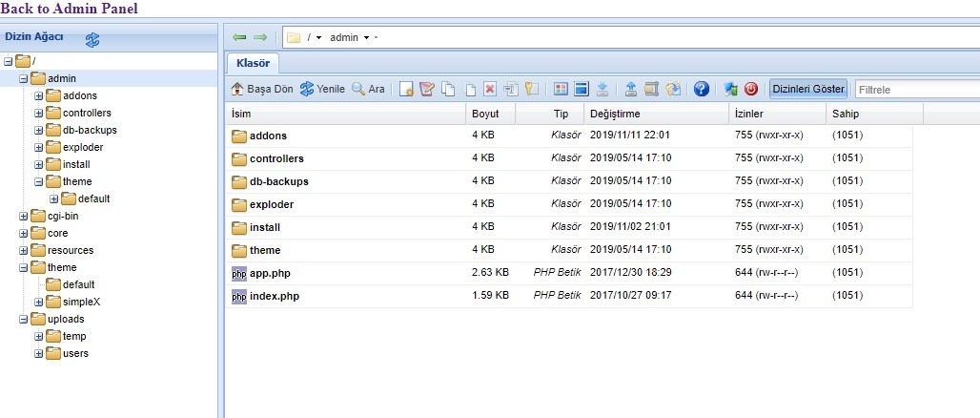Expand the install tree node

point(39,164)
